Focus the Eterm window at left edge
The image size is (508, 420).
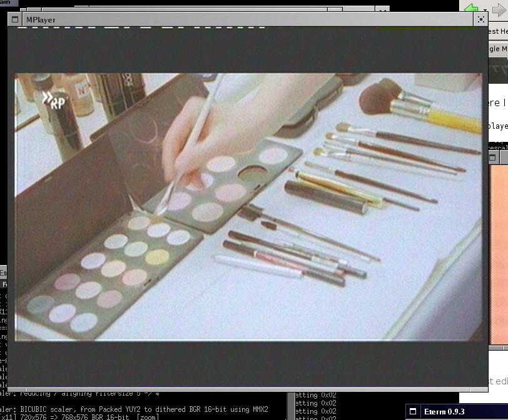[3, 273]
